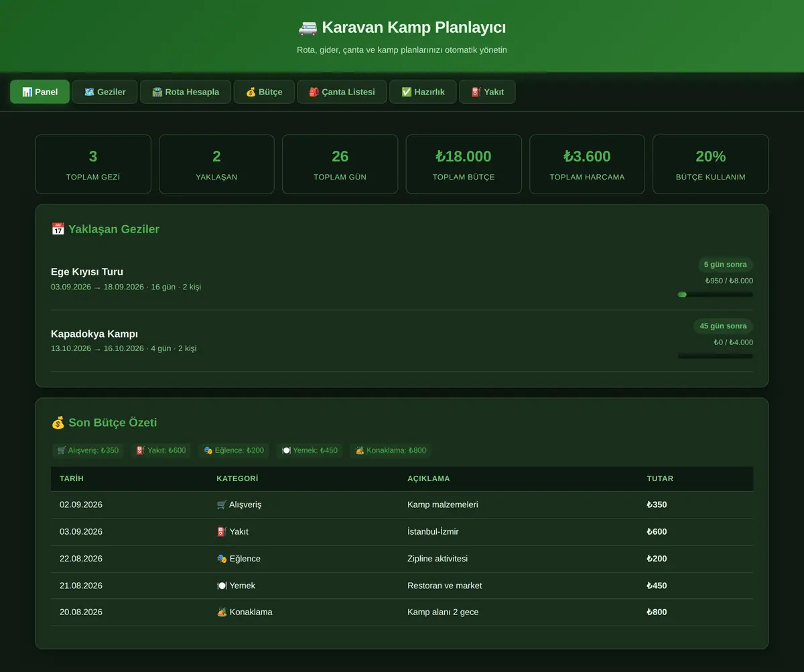The image size is (804, 672).
Task: Select the Toplam Gezi stat card
Action: point(93,164)
